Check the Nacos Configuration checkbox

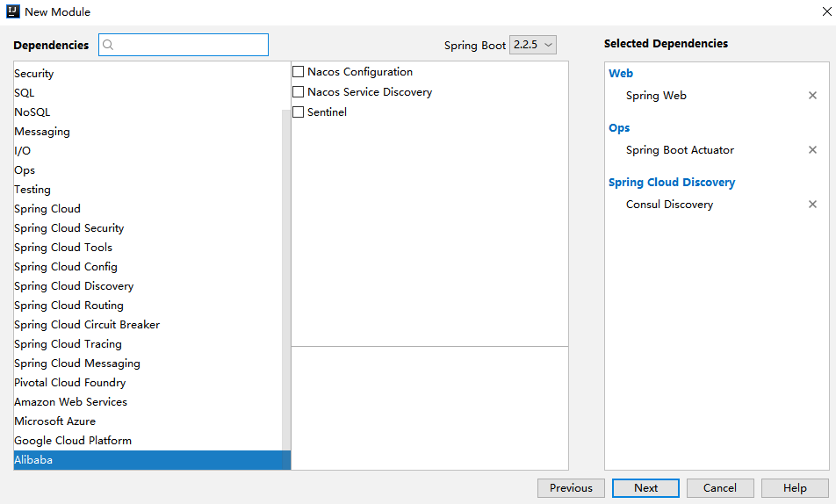click(x=298, y=71)
